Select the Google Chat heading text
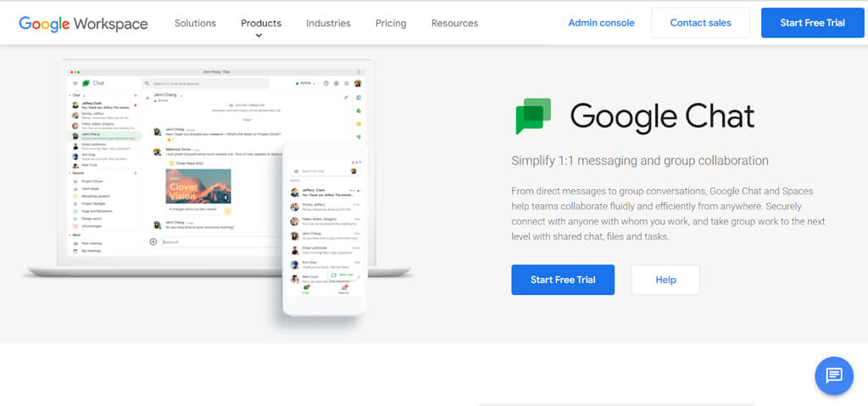 point(662,116)
